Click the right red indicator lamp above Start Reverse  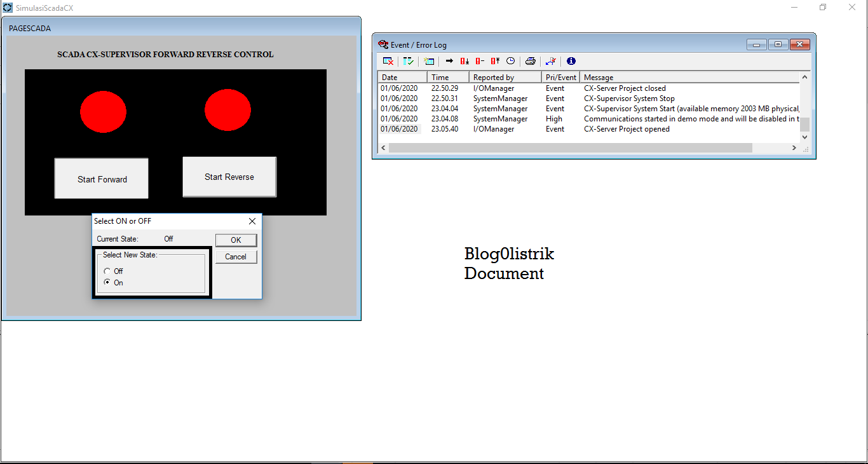point(228,110)
